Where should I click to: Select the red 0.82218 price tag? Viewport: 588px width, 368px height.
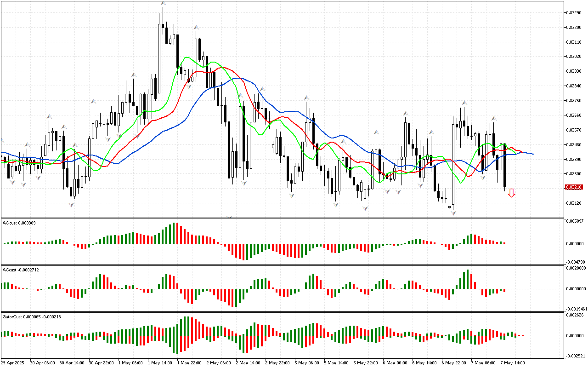click(x=573, y=187)
